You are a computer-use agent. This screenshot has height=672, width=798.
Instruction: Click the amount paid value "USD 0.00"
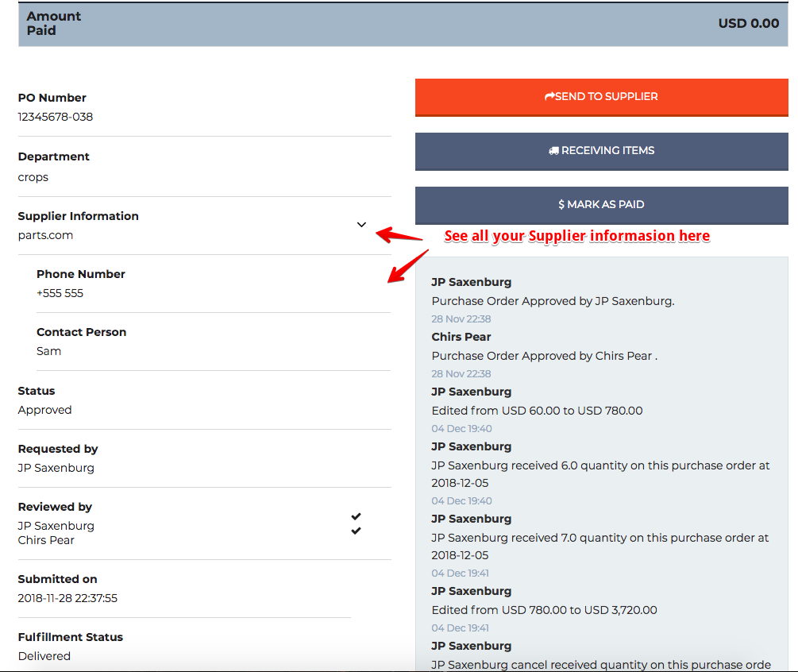[749, 23]
